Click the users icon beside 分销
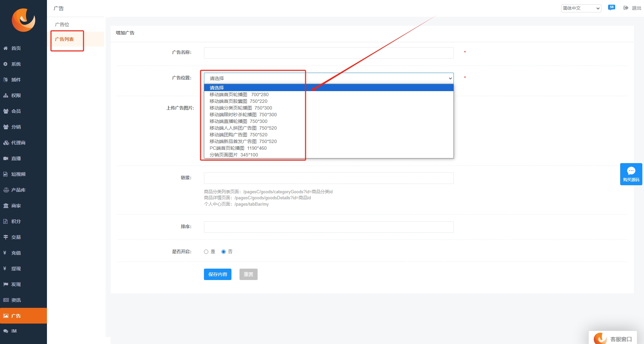This screenshot has height=344, width=644. point(6,127)
